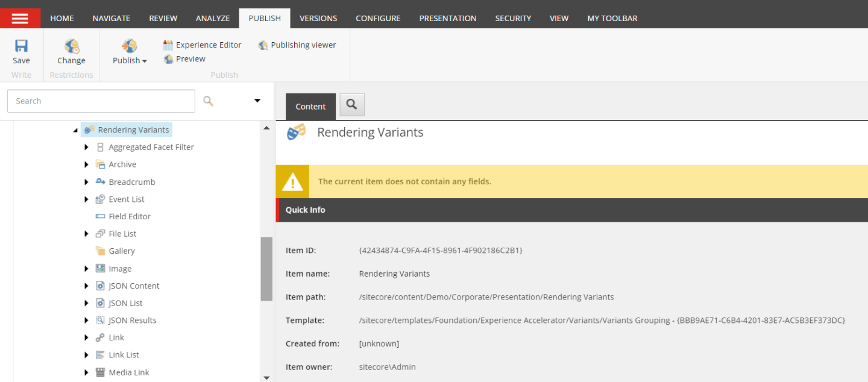868x382 pixels.
Task: Open the Sitecore hamburger menu
Action: 20,18
